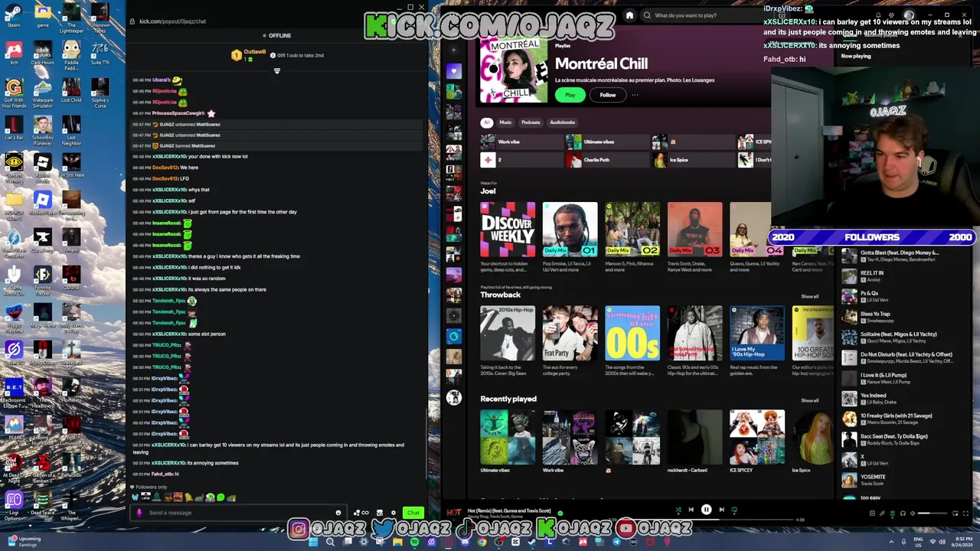Open Connect to a device headphones icon
The width and height of the screenshot is (980, 551).
point(903,514)
